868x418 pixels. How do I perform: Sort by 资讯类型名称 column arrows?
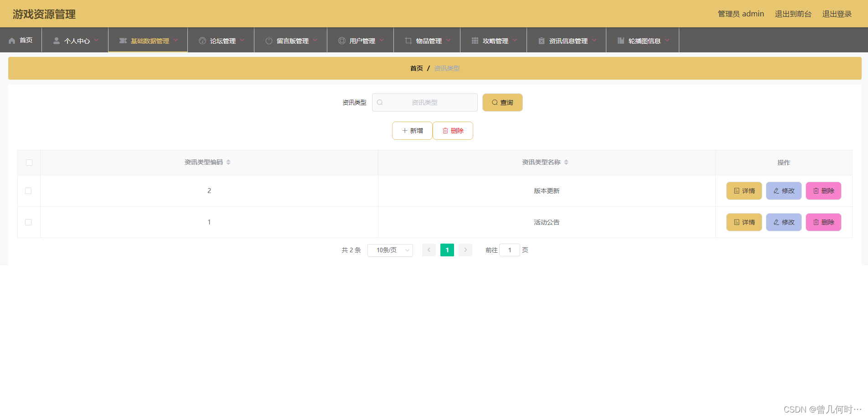coord(566,162)
